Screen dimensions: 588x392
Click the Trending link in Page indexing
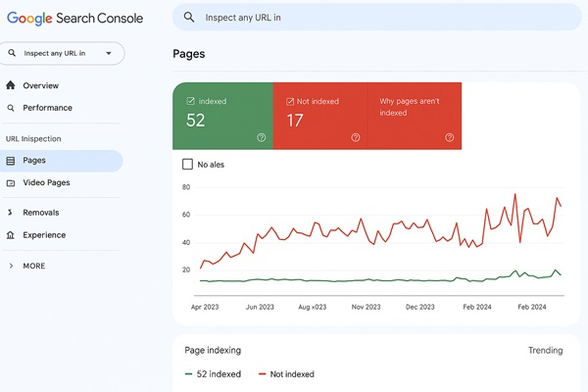(545, 350)
